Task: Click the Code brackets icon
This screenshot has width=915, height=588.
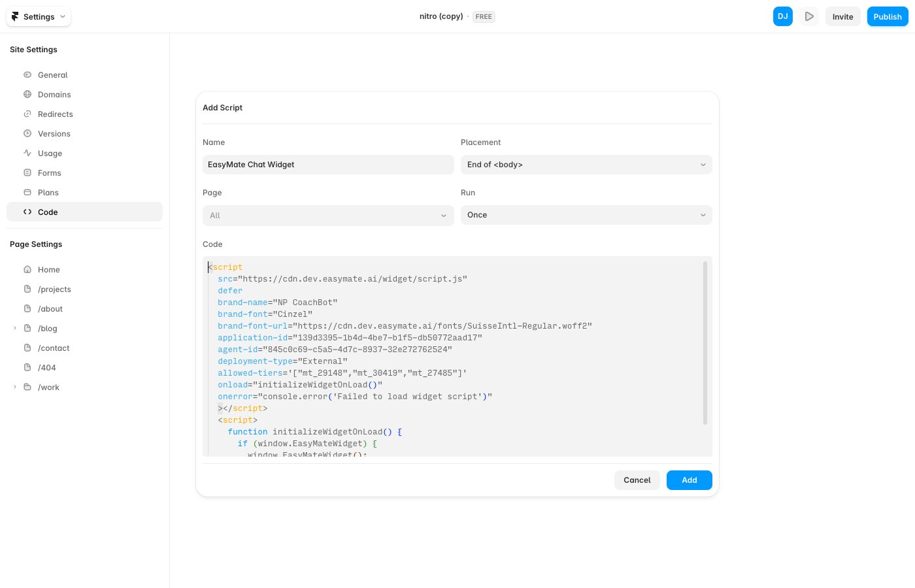Action: pos(27,212)
